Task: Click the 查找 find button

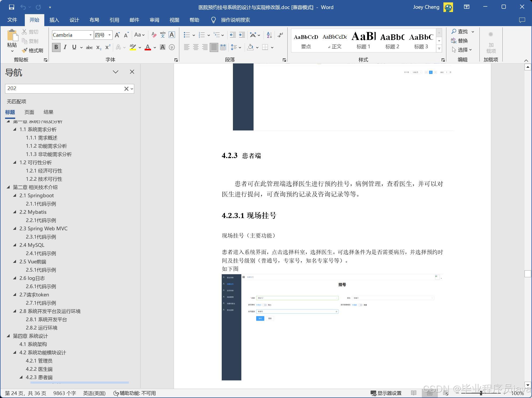Action: coord(460,31)
